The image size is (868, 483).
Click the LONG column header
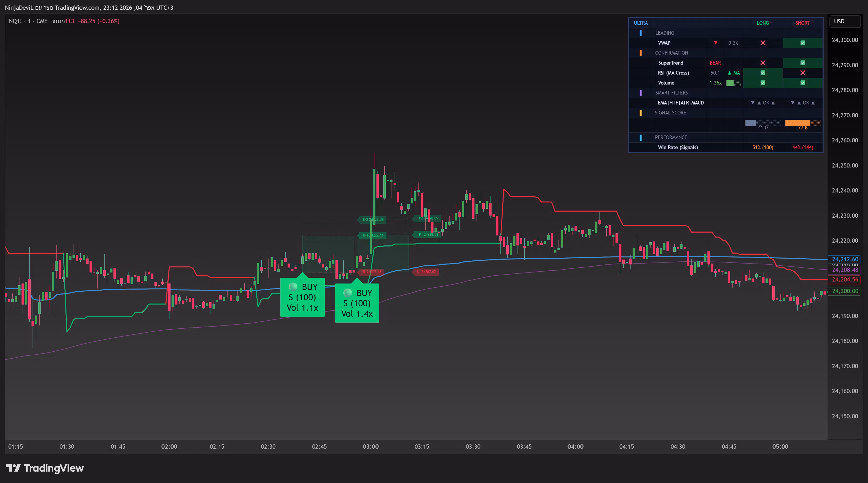point(763,23)
